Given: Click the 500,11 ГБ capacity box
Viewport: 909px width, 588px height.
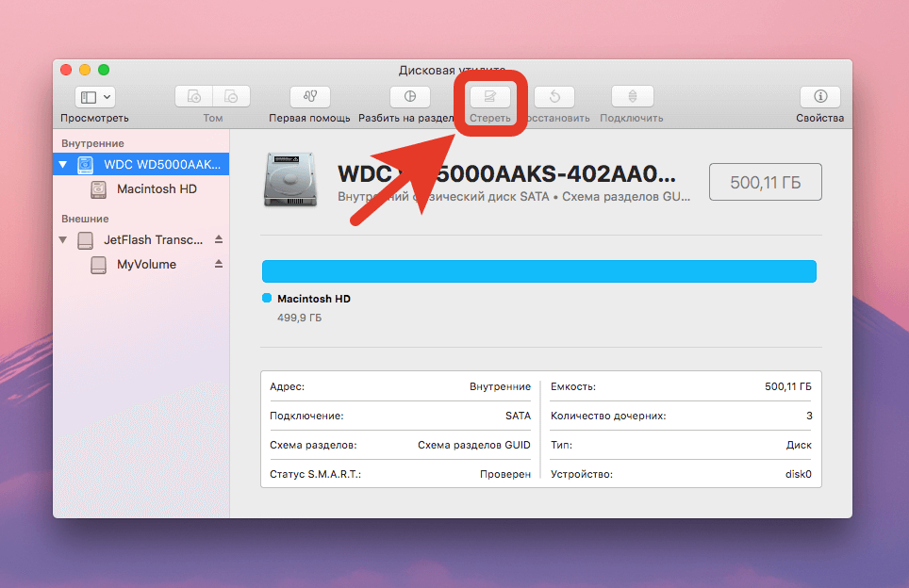Looking at the screenshot, I should coord(766,182).
